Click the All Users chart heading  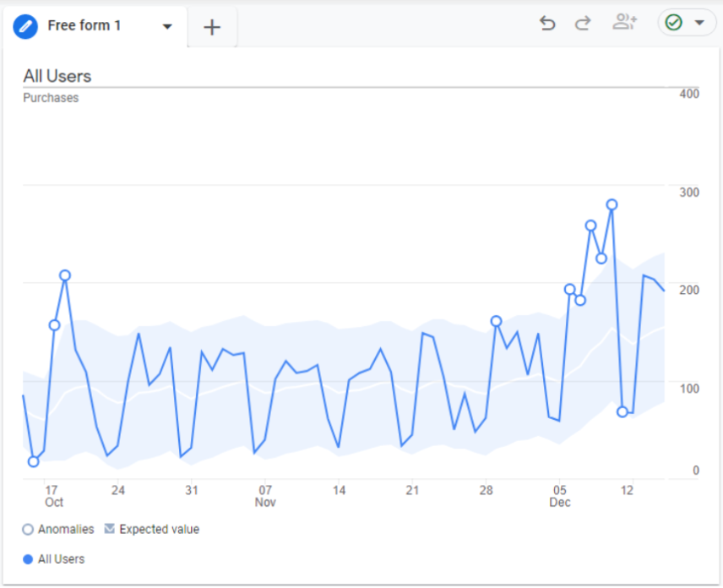pyautogui.click(x=57, y=76)
